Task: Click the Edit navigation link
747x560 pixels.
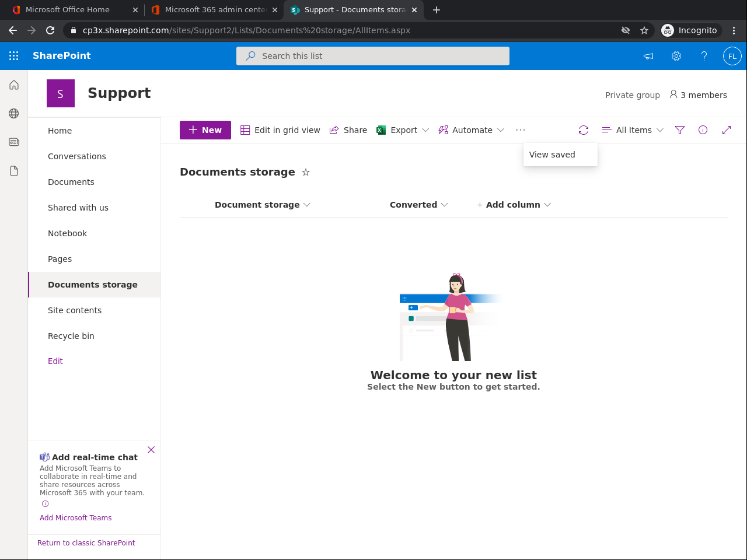Action: click(x=55, y=361)
